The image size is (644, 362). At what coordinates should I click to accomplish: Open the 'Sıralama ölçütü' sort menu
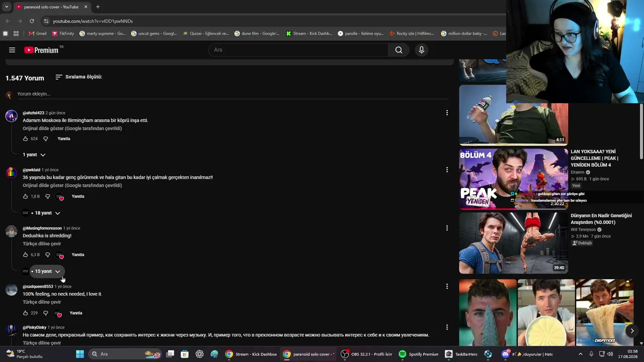[x=78, y=77]
